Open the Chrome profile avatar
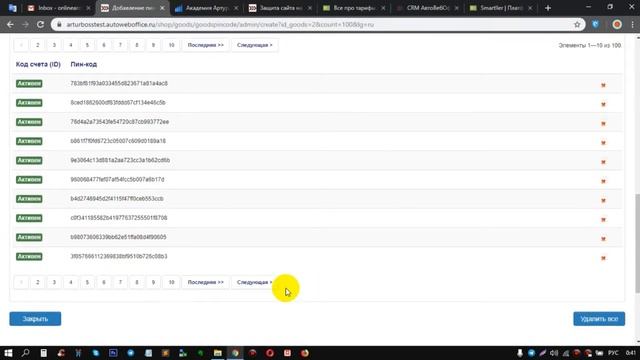The width and height of the screenshot is (640, 360). click(x=617, y=24)
